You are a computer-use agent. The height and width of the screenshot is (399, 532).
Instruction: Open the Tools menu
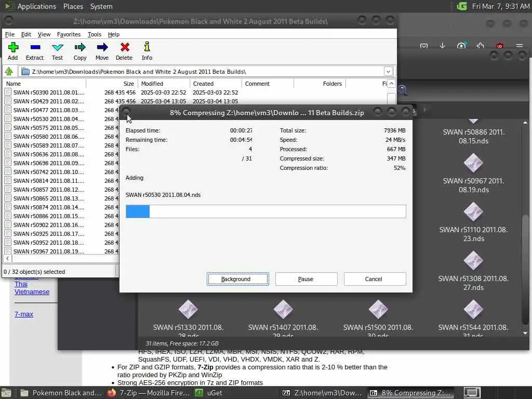pos(95,34)
